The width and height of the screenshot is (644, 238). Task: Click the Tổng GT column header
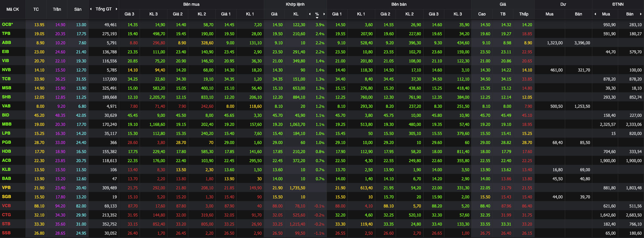(x=104, y=9)
